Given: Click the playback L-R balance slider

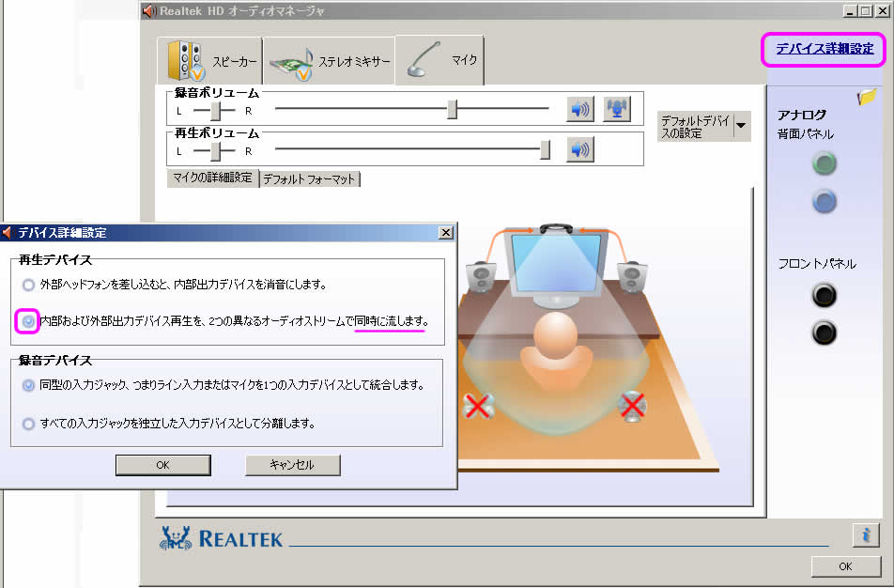Looking at the screenshot, I should pyautogui.click(x=215, y=151).
